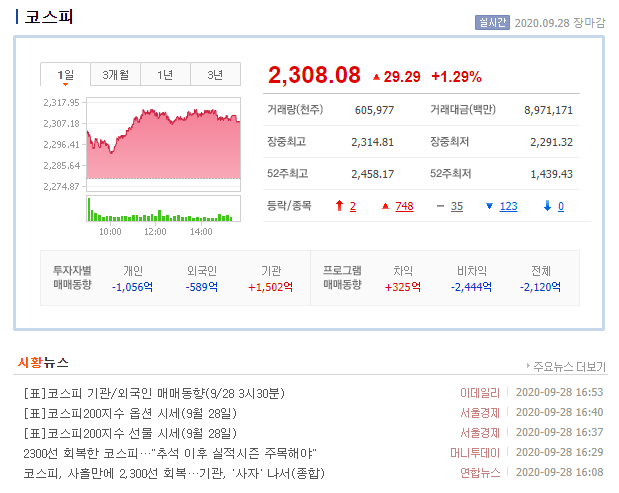This screenshot has height=493, width=619.
Task: Click the 거래대금 value 8,971,171
Action: click(x=548, y=110)
